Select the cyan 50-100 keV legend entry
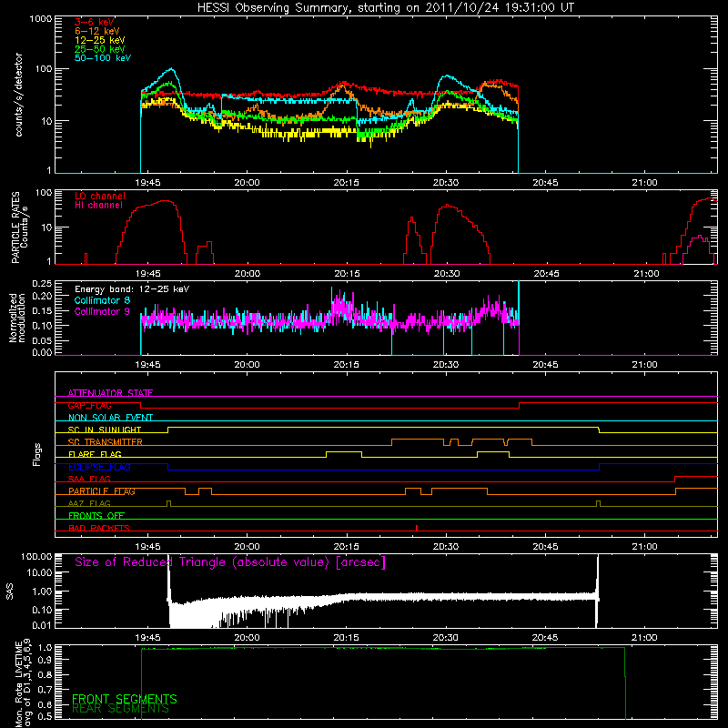Viewport: 728px width, 728px height. point(103,58)
